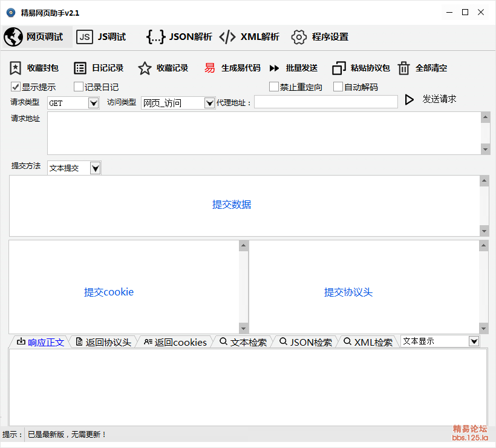Click the 生成易代码 button label
This screenshot has width=496, height=448.
[241, 68]
